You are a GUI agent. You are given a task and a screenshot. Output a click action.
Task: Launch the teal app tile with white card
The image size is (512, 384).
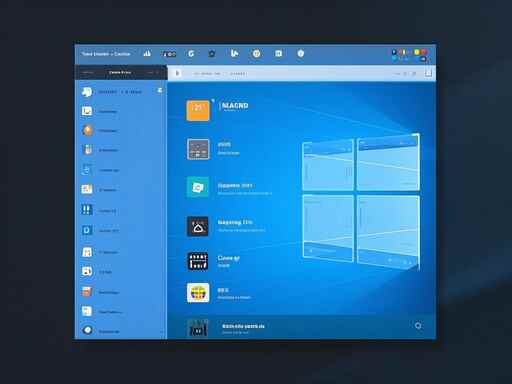[x=198, y=187]
